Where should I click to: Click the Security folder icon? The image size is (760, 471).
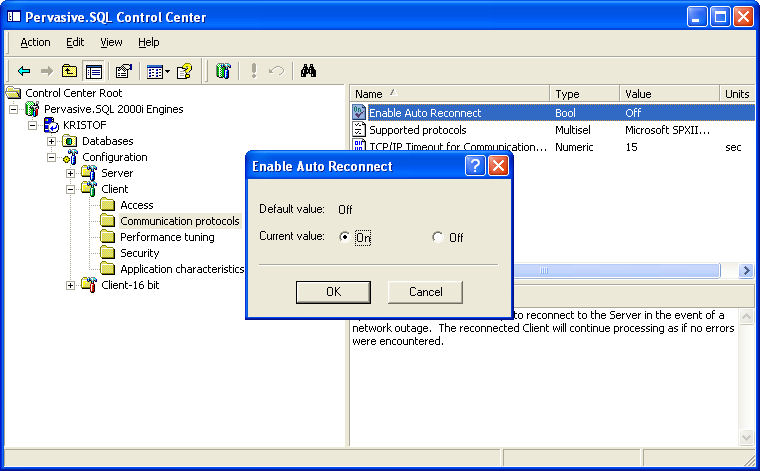(x=108, y=253)
